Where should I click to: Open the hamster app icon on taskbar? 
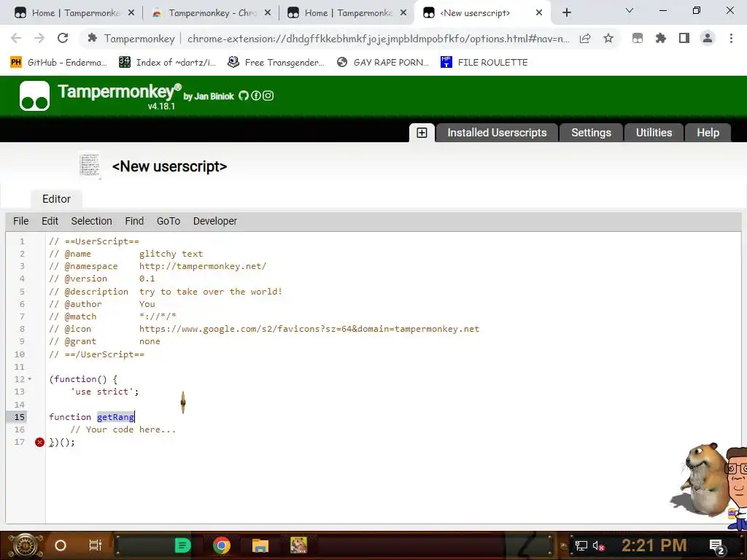[298, 545]
